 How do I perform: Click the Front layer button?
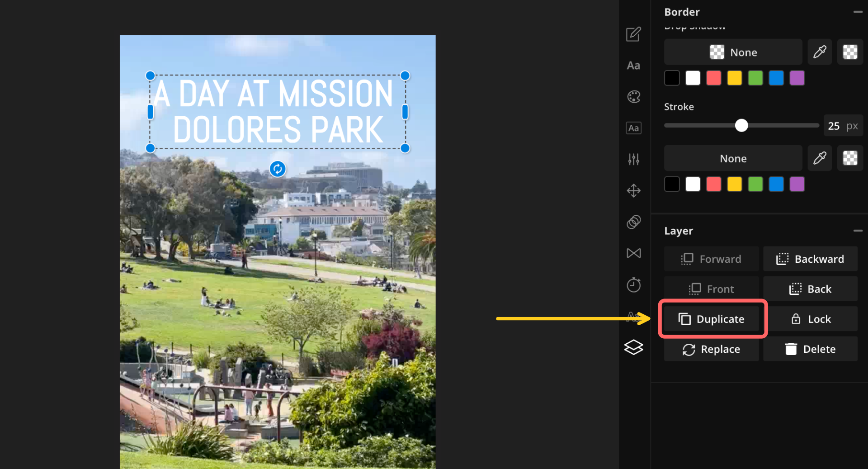pyautogui.click(x=711, y=289)
